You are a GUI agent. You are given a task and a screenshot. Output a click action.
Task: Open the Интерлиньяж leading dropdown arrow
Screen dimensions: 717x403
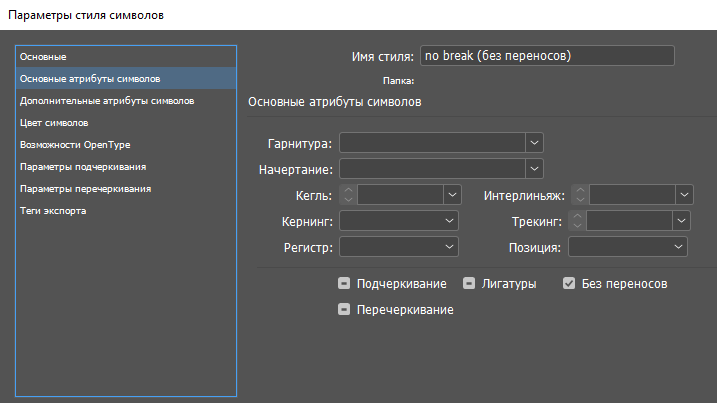point(684,195)
